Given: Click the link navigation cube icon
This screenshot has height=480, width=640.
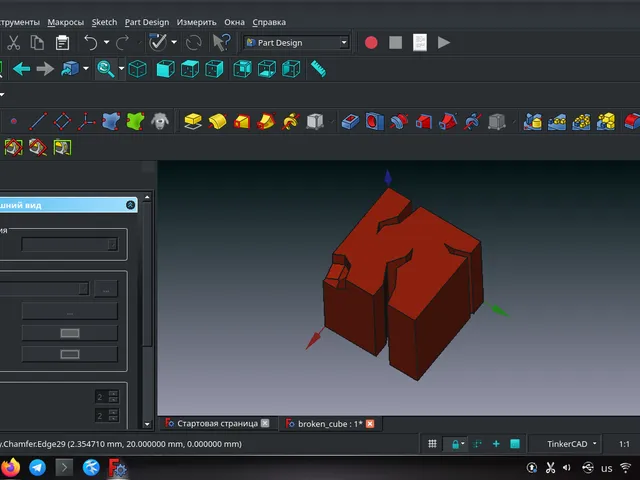Looking at the screenshot, I should [x=70, y=69].
